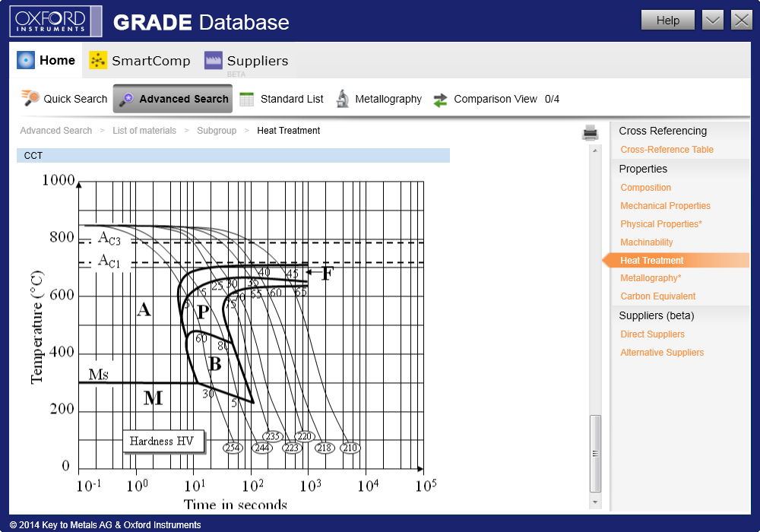Open the Direct Suppliers link

(652, 334)
